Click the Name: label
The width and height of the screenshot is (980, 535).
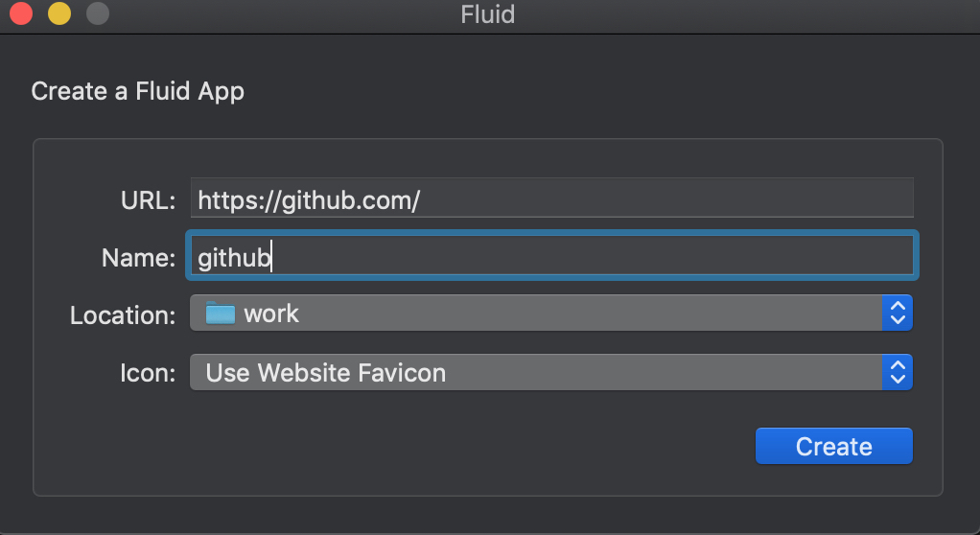click(139, 258)
